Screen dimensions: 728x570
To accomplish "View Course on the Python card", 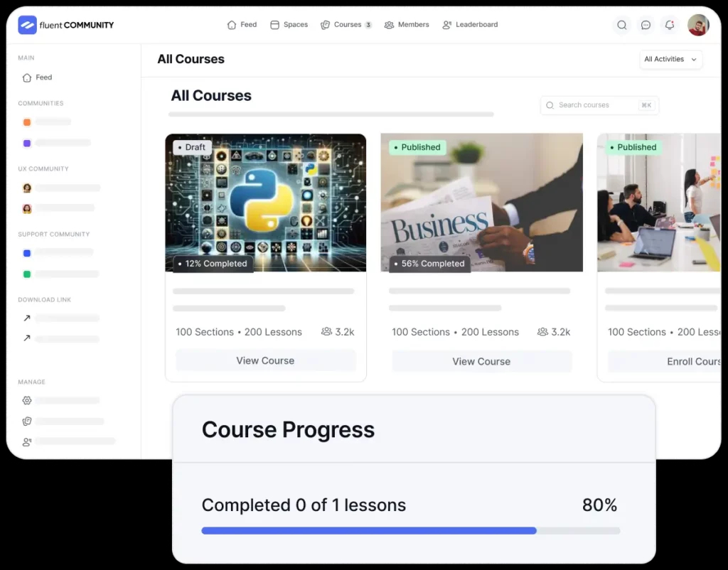I will 266,360.
